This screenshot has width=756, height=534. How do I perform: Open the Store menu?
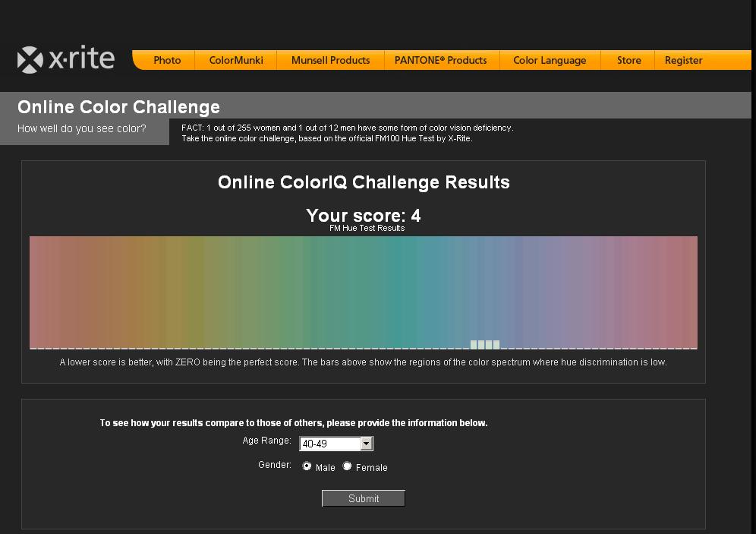click(x=627, y=60)
